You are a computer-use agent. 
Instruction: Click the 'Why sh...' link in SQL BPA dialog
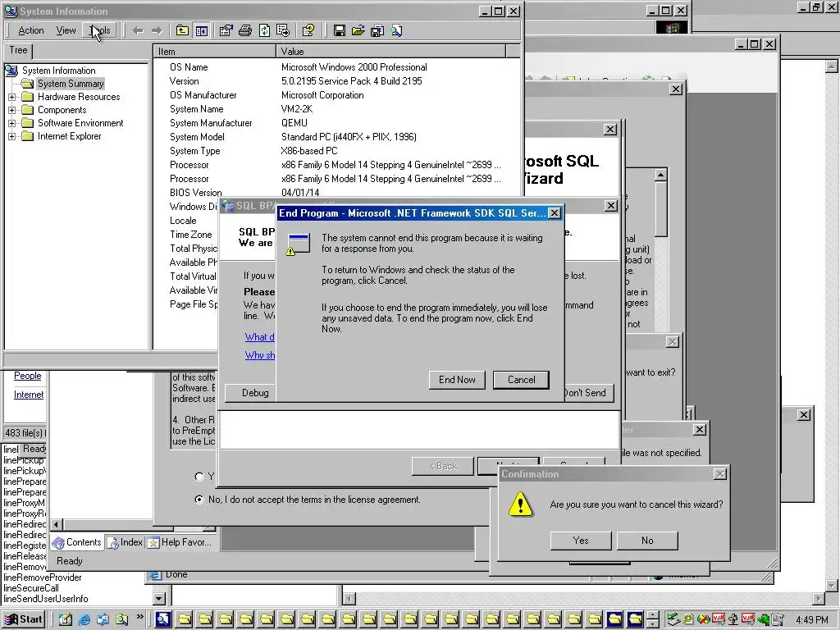pos(260,354)
